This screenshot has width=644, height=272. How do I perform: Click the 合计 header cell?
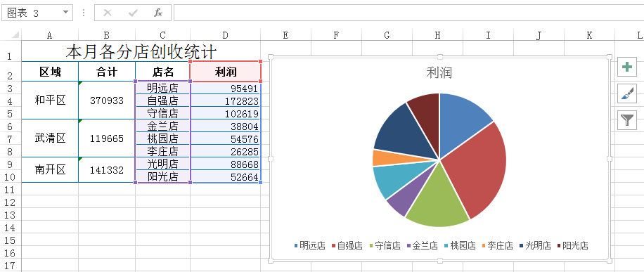(107, 72)
